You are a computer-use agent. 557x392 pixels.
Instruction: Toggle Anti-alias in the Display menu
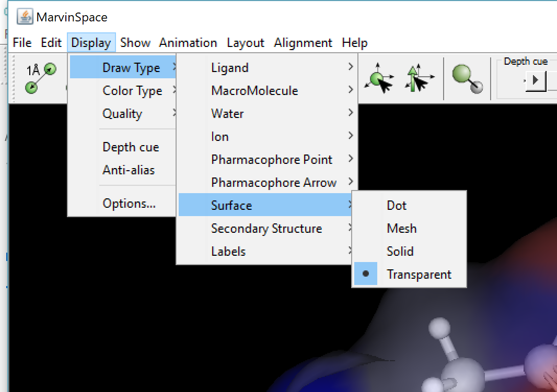(x=129, y=170)
